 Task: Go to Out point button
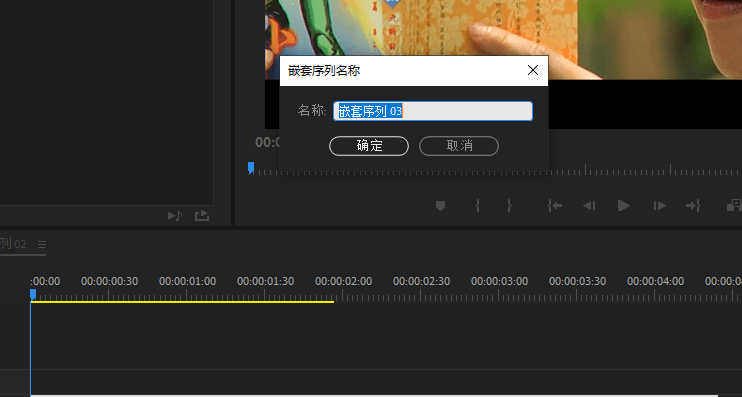[693, 205]
